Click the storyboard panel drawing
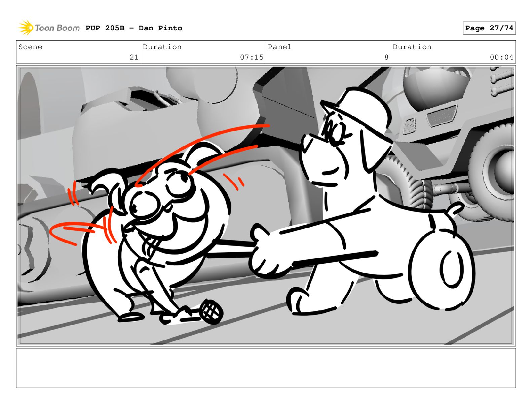532x412 pixels. tap(266, 206)
